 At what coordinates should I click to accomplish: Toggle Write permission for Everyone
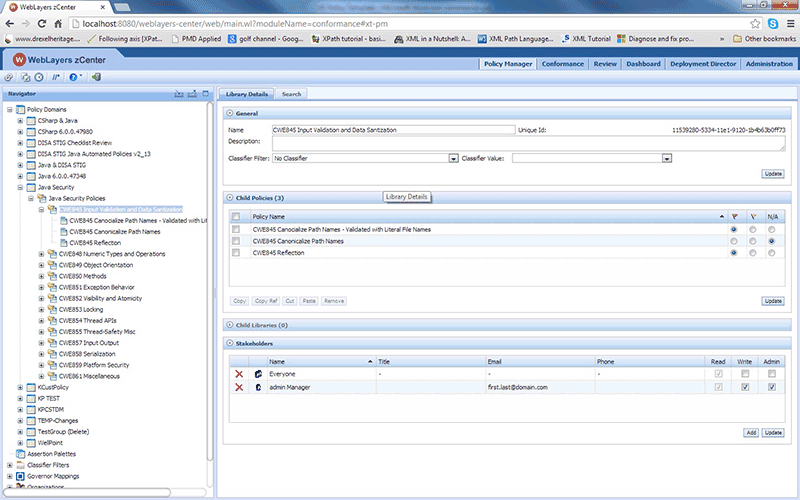coord(745,374)
